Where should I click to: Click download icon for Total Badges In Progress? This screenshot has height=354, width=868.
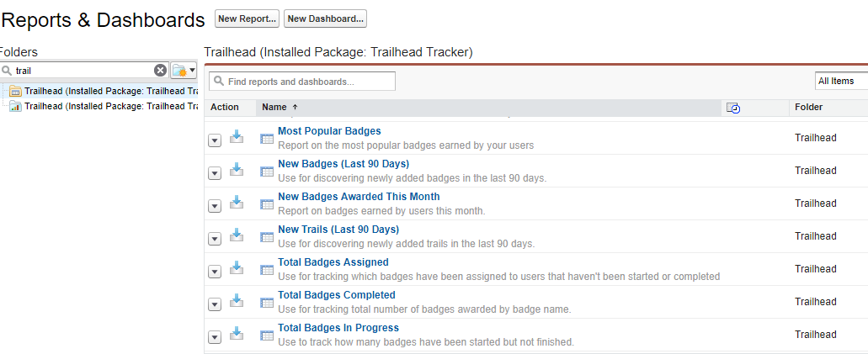click(237, 332)
